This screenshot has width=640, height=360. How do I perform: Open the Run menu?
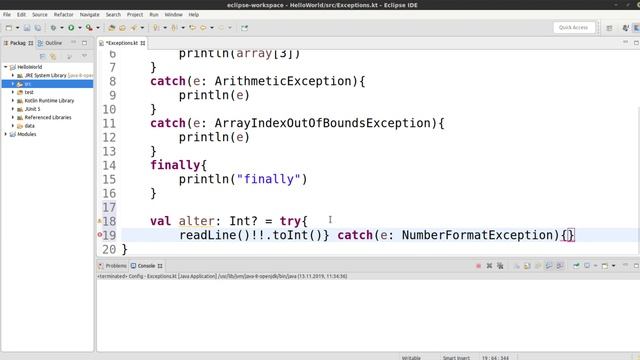click(154, 14)
